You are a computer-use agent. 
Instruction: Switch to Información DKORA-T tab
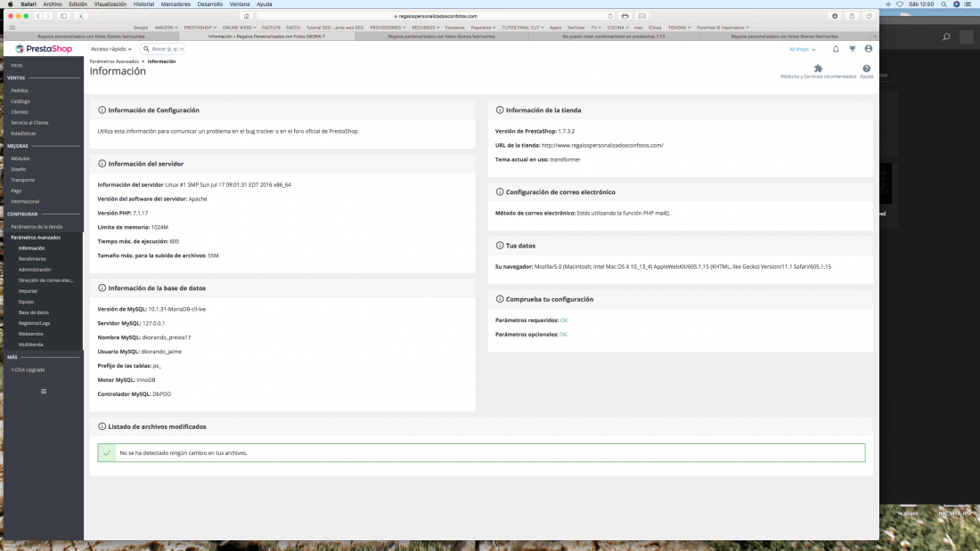(x=267, y=36)
